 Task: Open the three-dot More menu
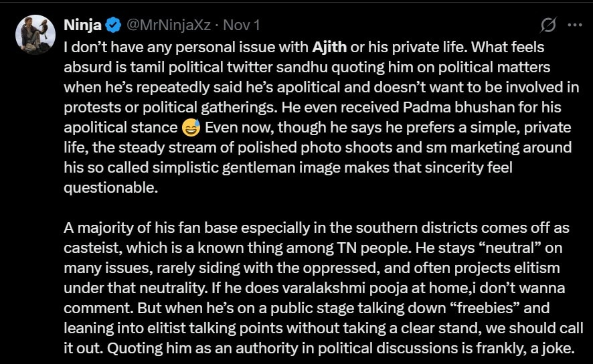pos(574,25)
